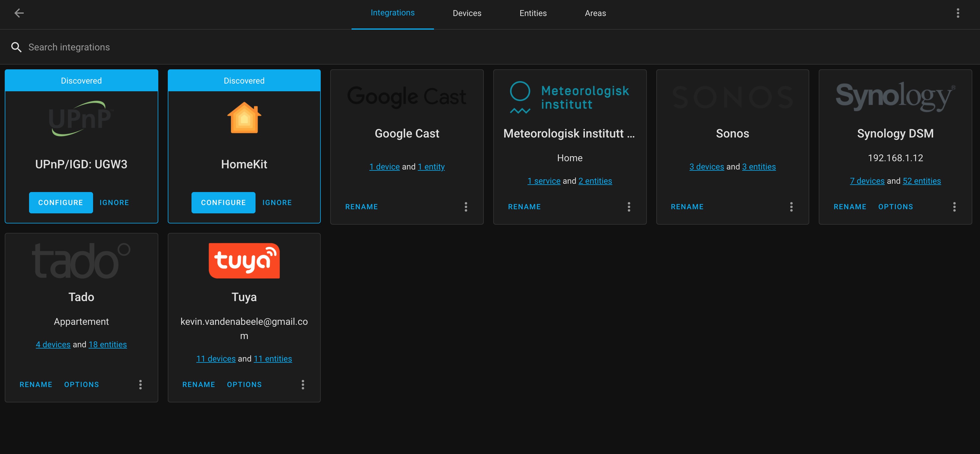Screen dimensions: 980x454
Task: Click the Appartement label on the Tado card
Action: (82, 322)
